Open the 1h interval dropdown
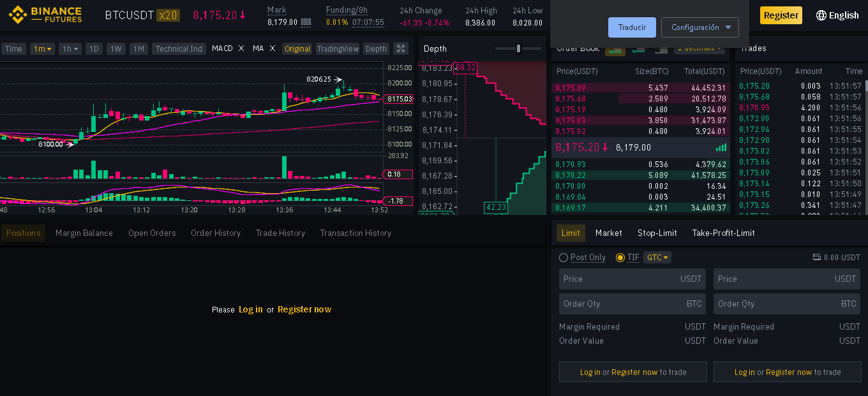Viewport: 868px width, 396px height. click(70, 48)
